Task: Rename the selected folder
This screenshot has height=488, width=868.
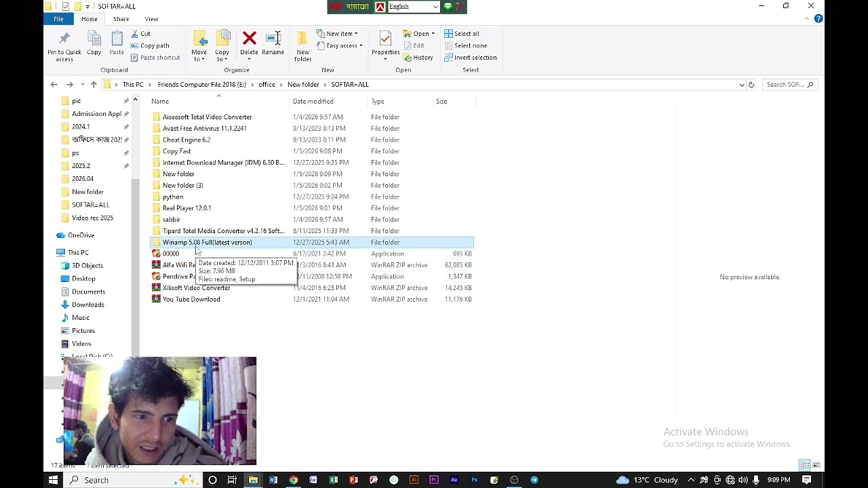Action: (273, 43)
